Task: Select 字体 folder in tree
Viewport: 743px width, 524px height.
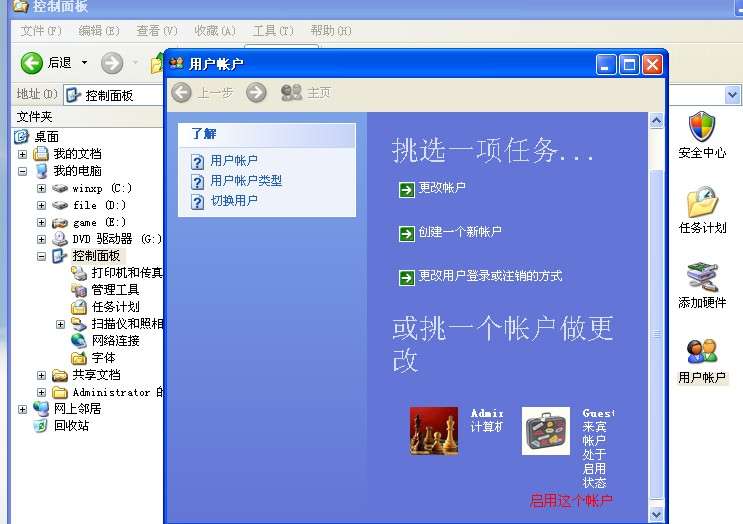Action: pyautogui.click(x=103, y=358)
